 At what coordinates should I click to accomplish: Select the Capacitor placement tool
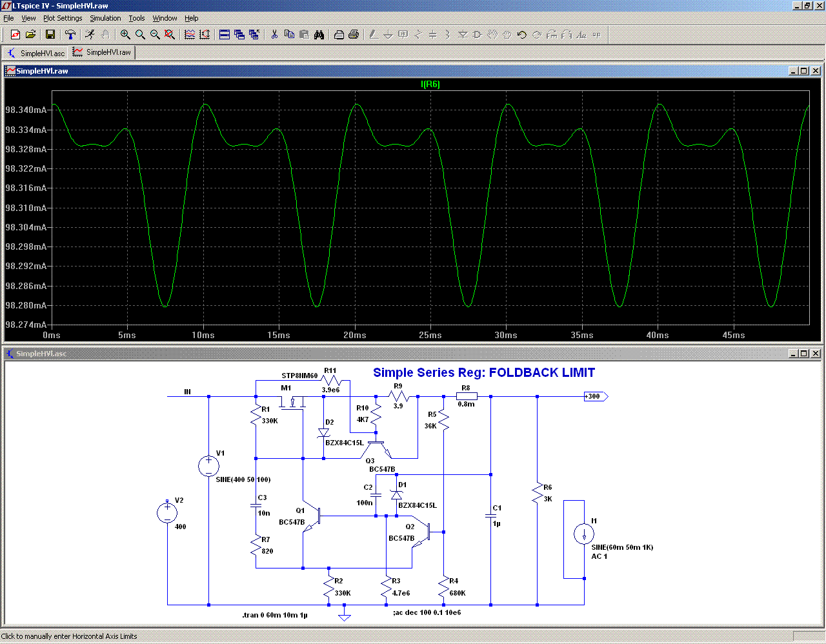tap(433, 34)
